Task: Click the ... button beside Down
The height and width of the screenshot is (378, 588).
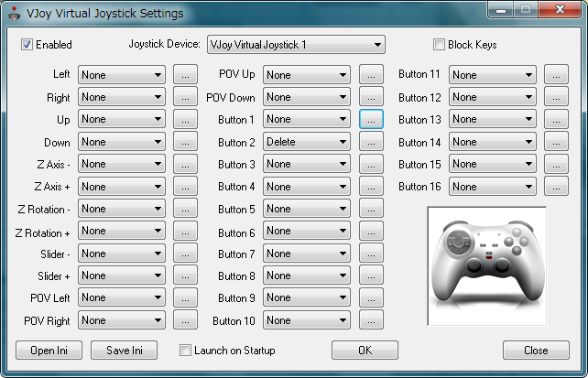Action: (x=185, y=141)
